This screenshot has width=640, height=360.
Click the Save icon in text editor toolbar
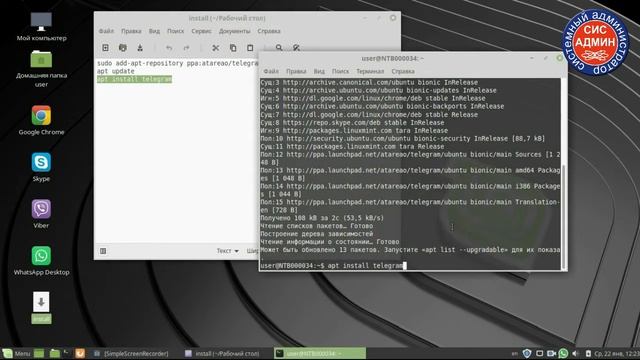tap(140, 48)
